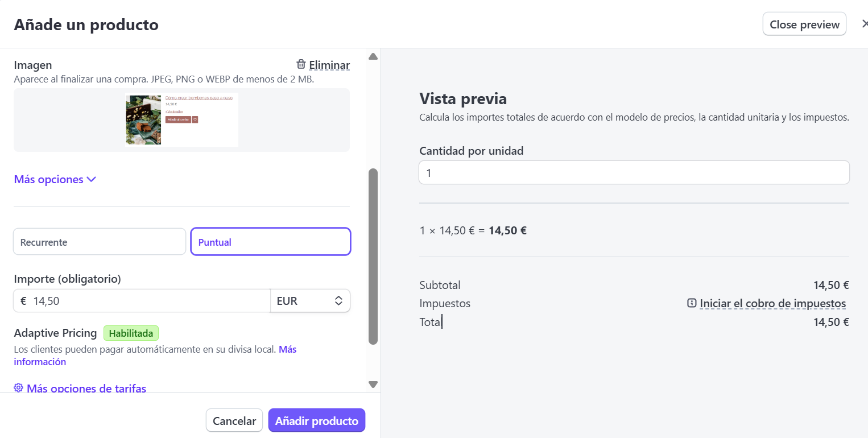Click the vertical scrollbar thumb of the form
This screenshot has height=438, width=868.
pyautogui.click(x=373, y=256)
